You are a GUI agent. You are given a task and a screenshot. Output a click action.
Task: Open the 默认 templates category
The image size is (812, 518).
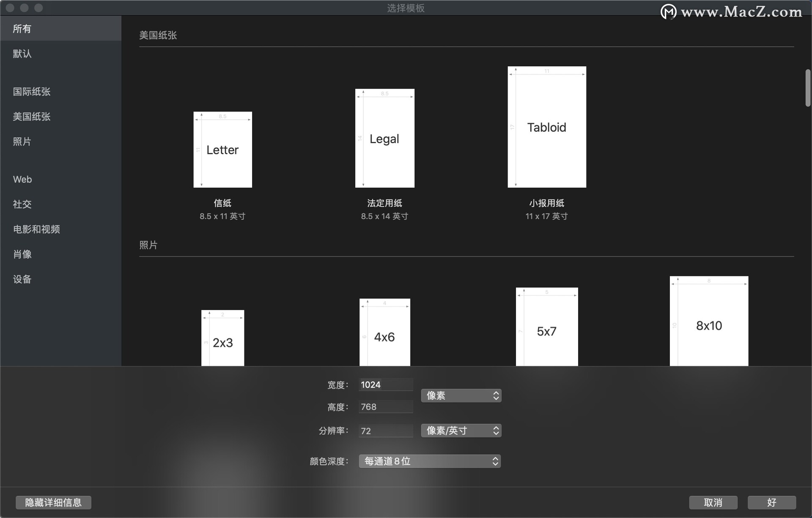(23, 54)
